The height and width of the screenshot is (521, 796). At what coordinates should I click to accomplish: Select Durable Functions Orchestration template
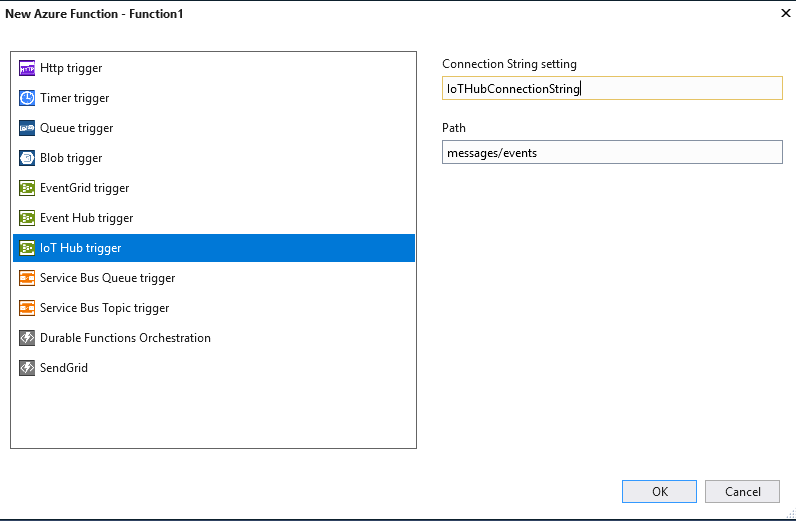(x=125, y=338)
